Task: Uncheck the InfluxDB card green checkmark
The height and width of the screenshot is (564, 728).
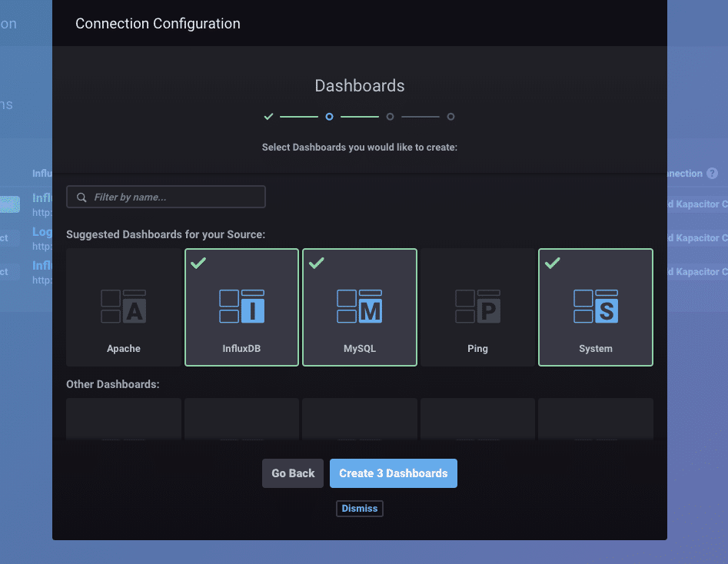Action: [198, 264]
